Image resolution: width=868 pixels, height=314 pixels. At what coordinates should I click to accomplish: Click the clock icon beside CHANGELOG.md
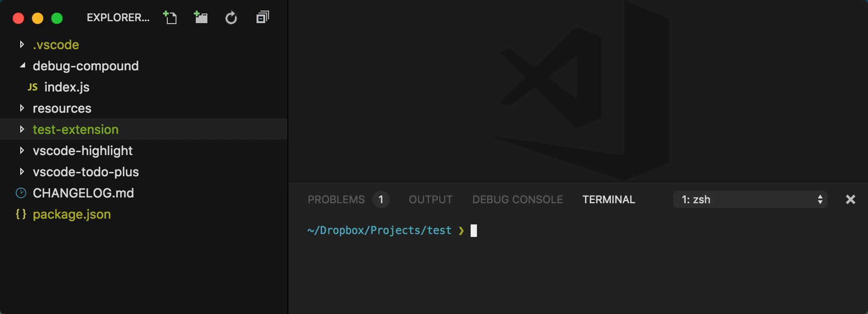[x=21, y=193]
